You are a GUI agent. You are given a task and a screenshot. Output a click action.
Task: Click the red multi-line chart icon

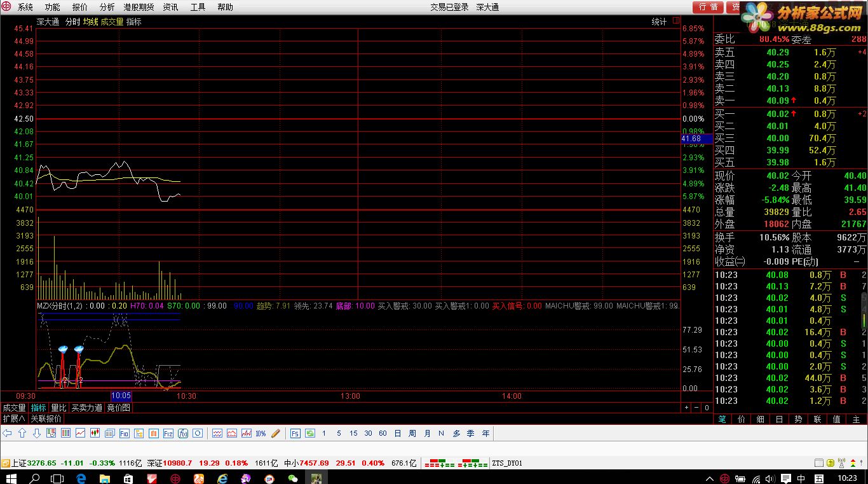(217, 433)
